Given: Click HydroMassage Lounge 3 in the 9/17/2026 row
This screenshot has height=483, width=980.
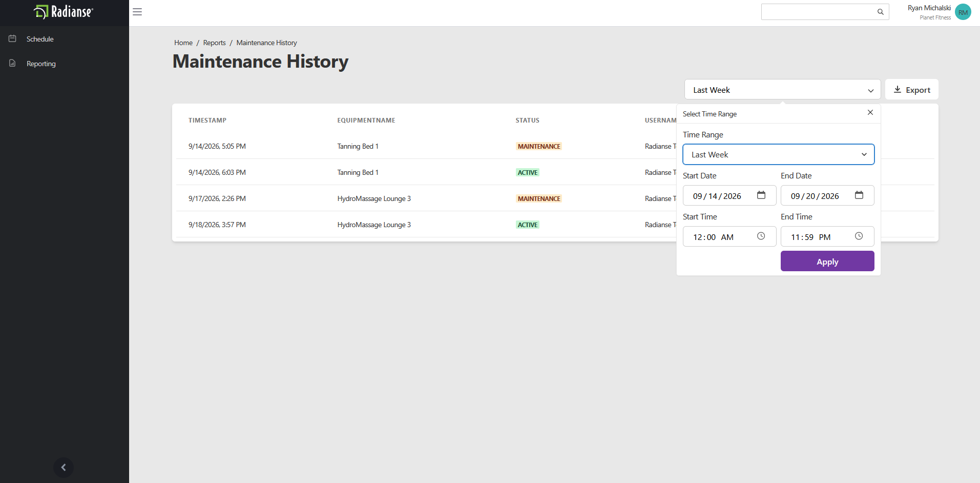Looking at the screenshot, I should pyautogui.click(x=374, y=198).
